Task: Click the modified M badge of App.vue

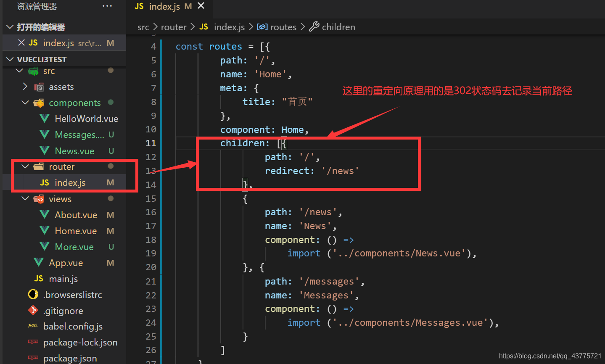Action: (110, 263)
